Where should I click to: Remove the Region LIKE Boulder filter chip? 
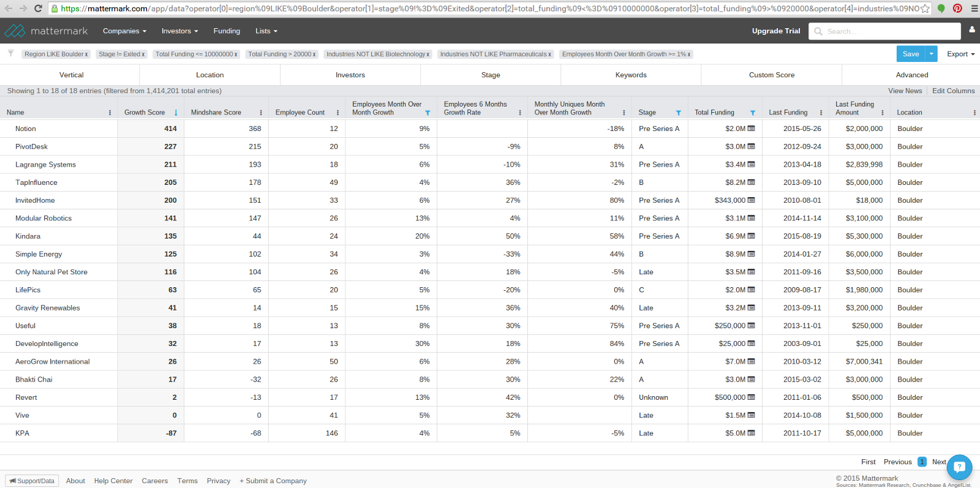click(86, 54)
